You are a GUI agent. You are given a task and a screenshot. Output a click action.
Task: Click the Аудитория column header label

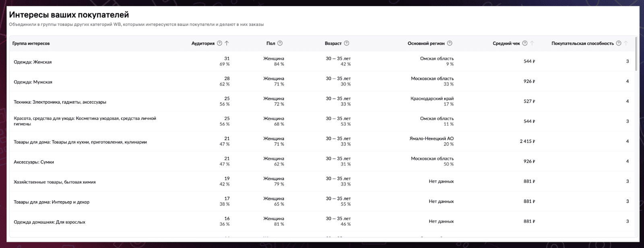(203, 43)
